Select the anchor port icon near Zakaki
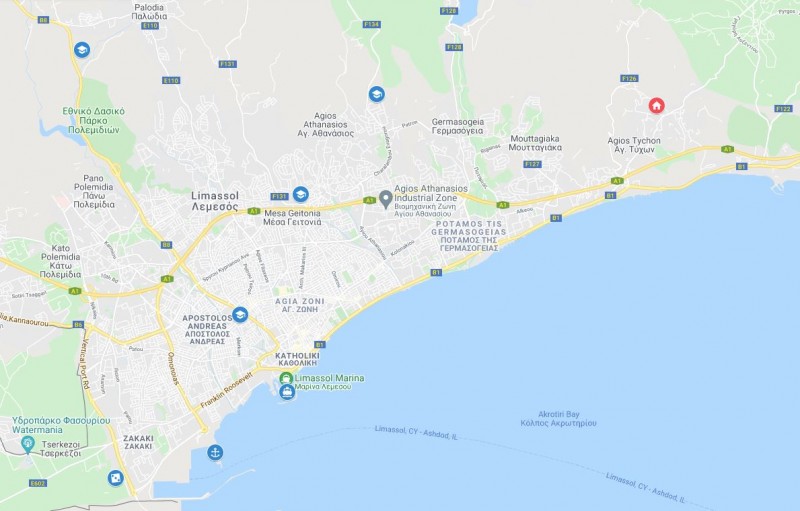Screen dimensions: 800x511 [x=215, y=452]
